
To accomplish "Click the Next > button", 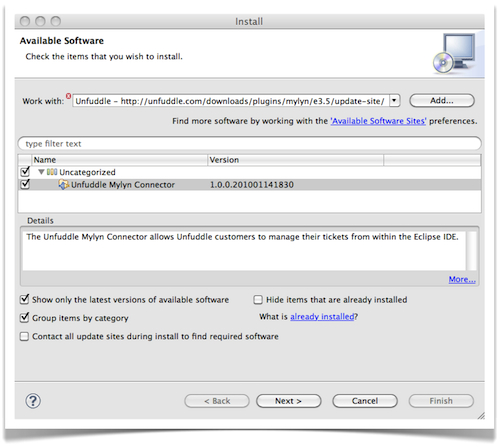I will point(288,401).
